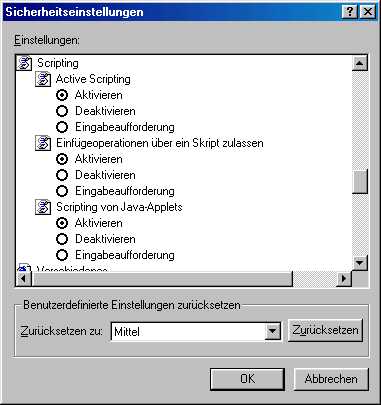The width and height of the screenshot is (381, 405).
Task: Click the horizontal scrollbar right arrow
Action: click(344, 278)
